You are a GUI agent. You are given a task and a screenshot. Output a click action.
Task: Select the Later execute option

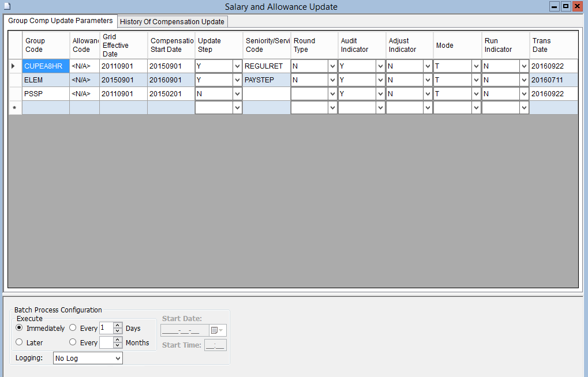click(19, 342)
